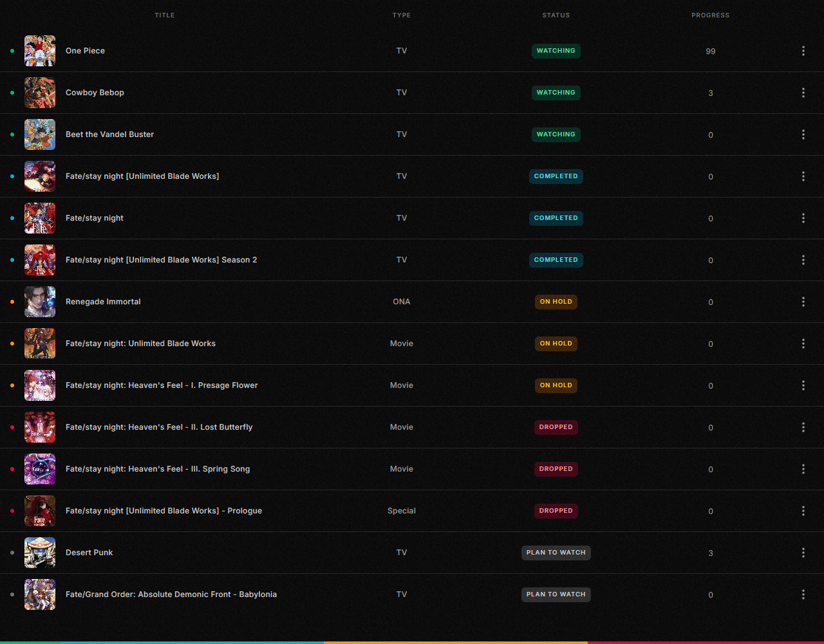The height and width of the screenshot is (644, 824).
Task: Click the Completed badge for Fate/stay night
Action: pos(556,218)
